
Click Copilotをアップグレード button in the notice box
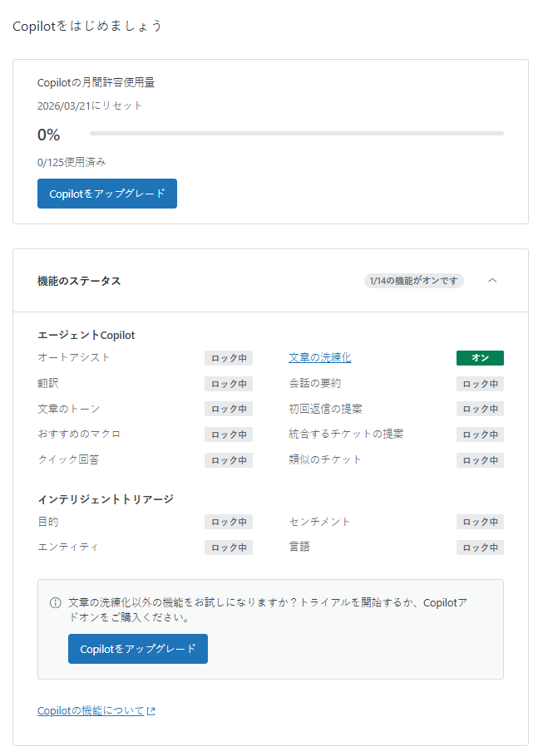[x=138, y=649]
